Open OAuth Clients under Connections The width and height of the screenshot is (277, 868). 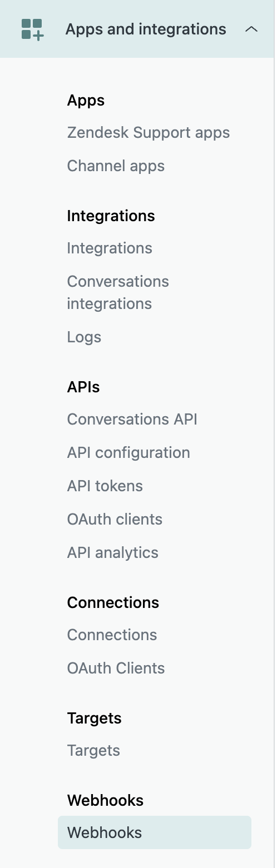116,668
